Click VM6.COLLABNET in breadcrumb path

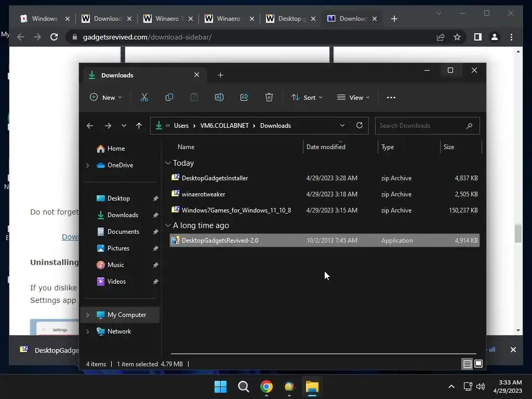(224, 126)
